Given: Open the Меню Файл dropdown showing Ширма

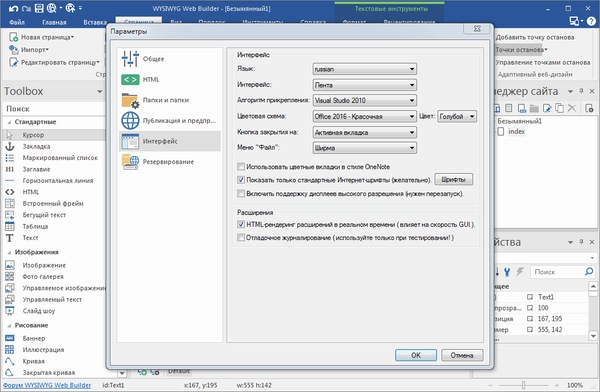Looking at the screenshot, I should [x=365, y=148].
